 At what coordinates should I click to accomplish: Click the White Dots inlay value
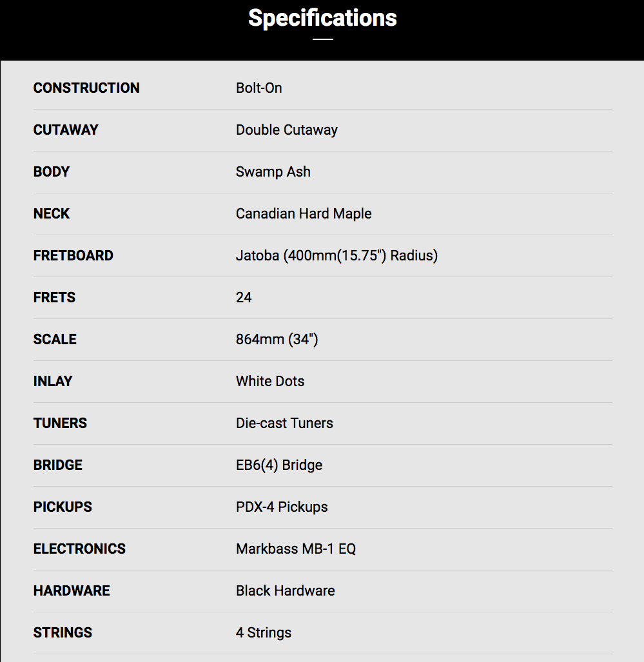click(x=270, y=381)
